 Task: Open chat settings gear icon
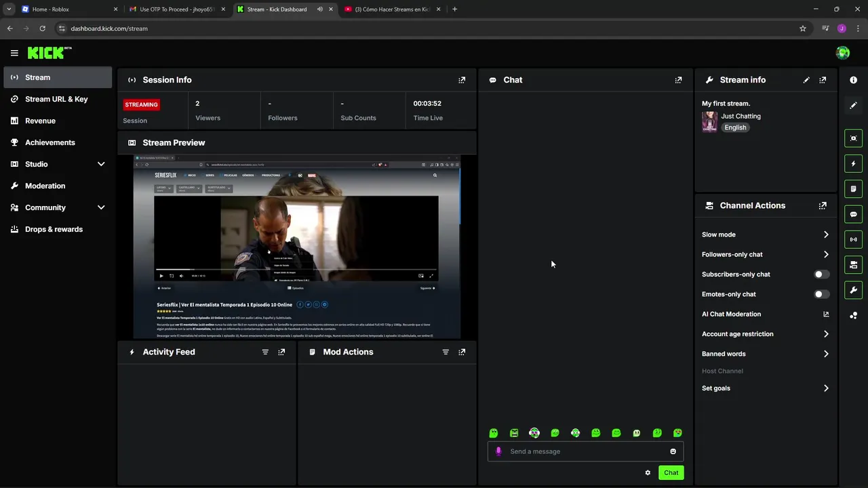coord(648,472)
